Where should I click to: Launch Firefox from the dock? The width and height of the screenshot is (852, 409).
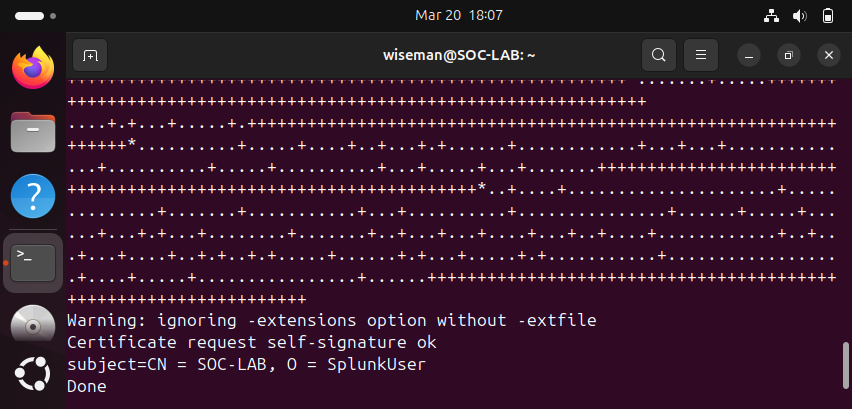click(x=32, y=68)
